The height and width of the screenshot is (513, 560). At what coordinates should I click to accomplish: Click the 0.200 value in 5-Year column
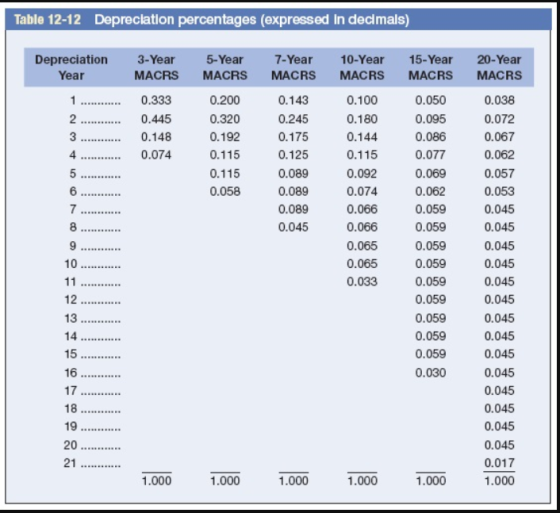tap(225, 100)
